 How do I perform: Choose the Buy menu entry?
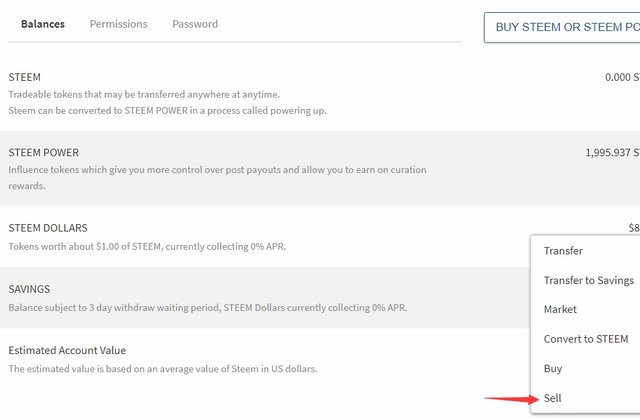click(553, 369)
